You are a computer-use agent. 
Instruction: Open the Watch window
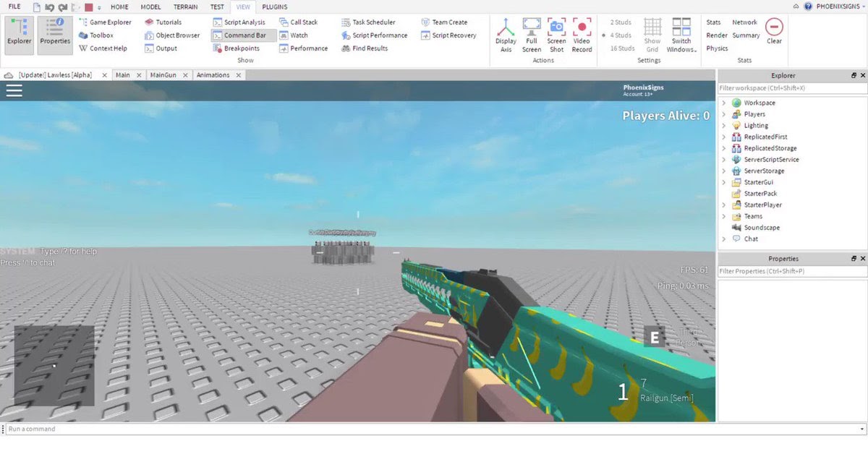coord(293,35)
